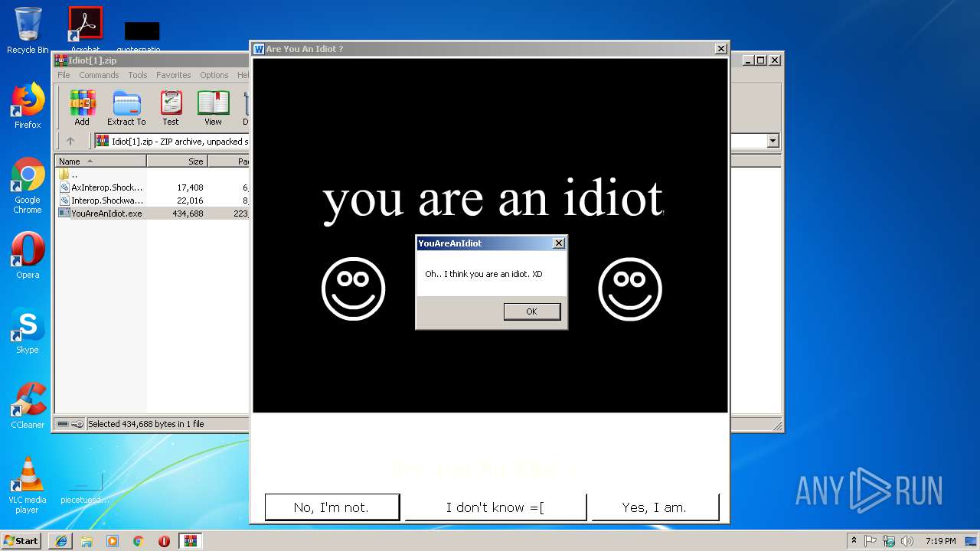Click the left smiley face graphic

click(x=354, y=289)
